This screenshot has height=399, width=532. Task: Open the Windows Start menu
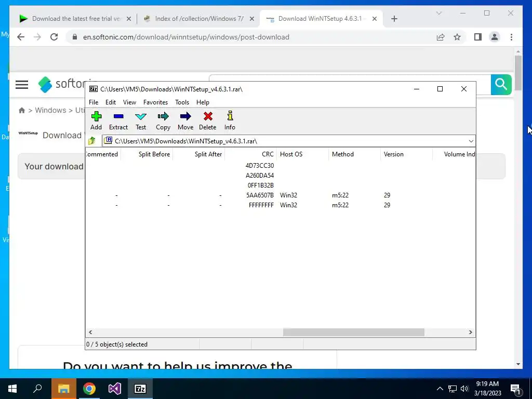[12, 389]
